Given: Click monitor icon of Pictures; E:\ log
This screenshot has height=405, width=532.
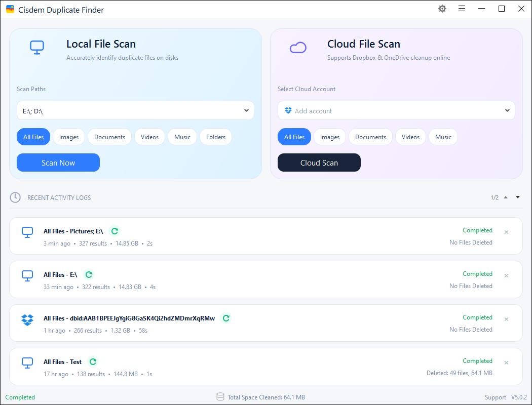Looking at the screenshot, I should click(27, 232).
